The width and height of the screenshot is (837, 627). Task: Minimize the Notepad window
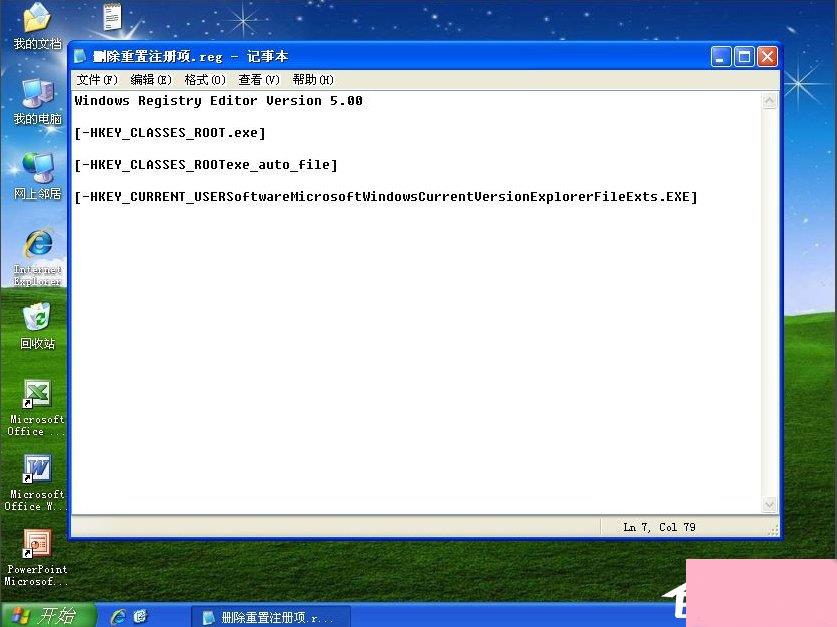(721, 57)
